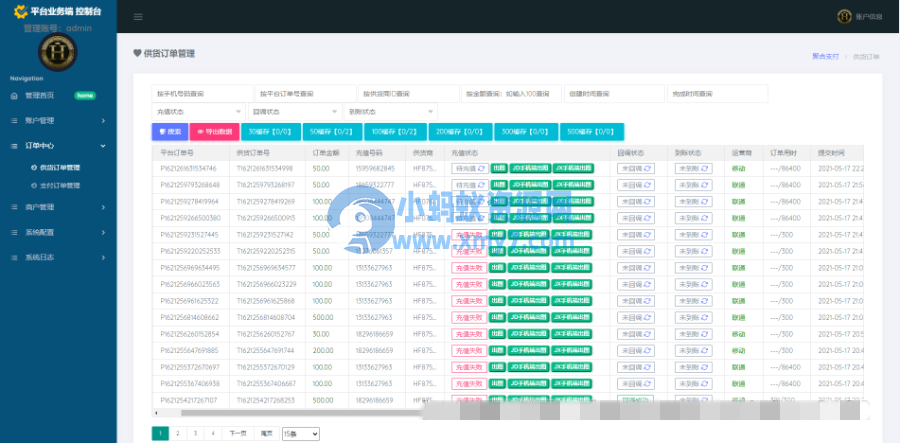Toggle the hamburger sidebar menu icon
Viewport: 900px width, 443px height.
pos(138,17)
